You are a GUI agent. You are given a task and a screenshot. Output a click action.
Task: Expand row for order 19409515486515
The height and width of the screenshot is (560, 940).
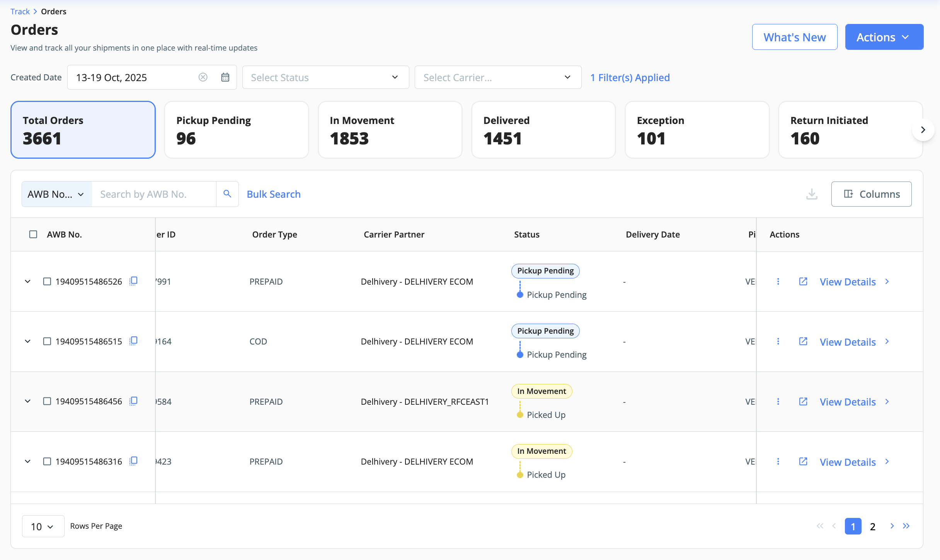tap(27, 341)
